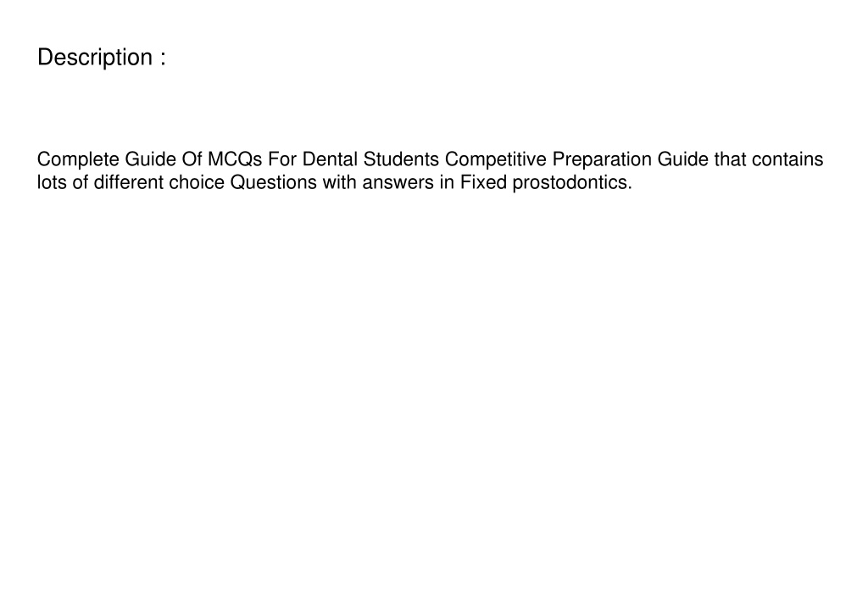Click the first word 'Guide' after 'Complete'
Viewport: 868px width, 613px height.
151,159
